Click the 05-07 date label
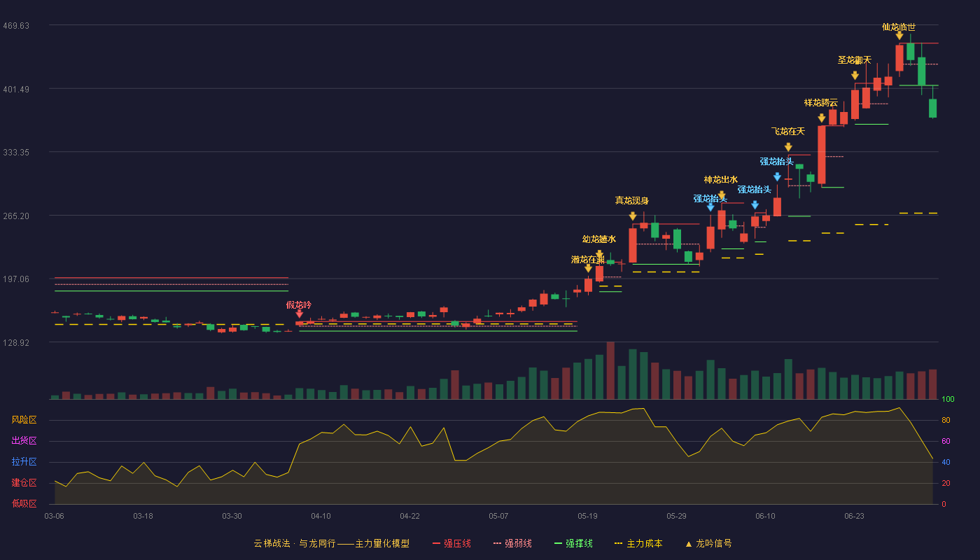980x560 pixels. pyautogui.click(x=498, y=516)
